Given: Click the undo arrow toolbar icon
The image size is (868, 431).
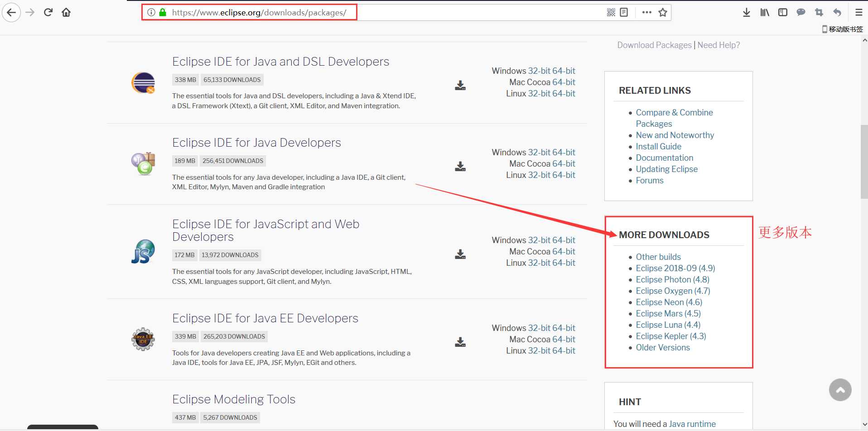Looking at the screenshot, I should tap(837, 12).
